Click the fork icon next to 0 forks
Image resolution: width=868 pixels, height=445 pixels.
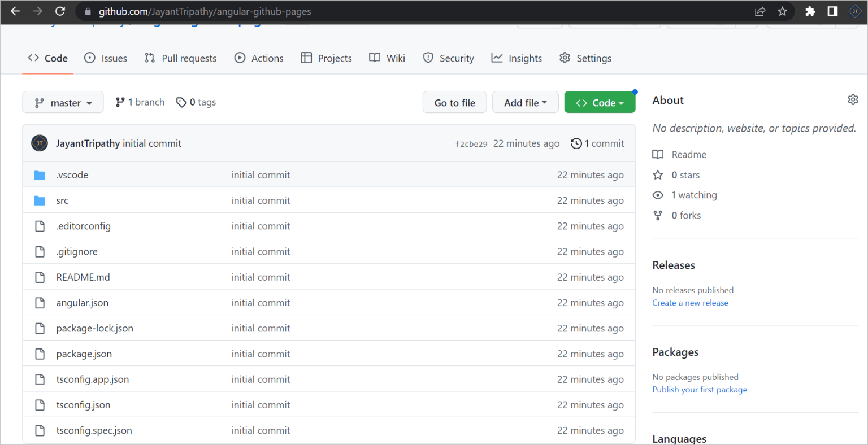tap(658, 216)
